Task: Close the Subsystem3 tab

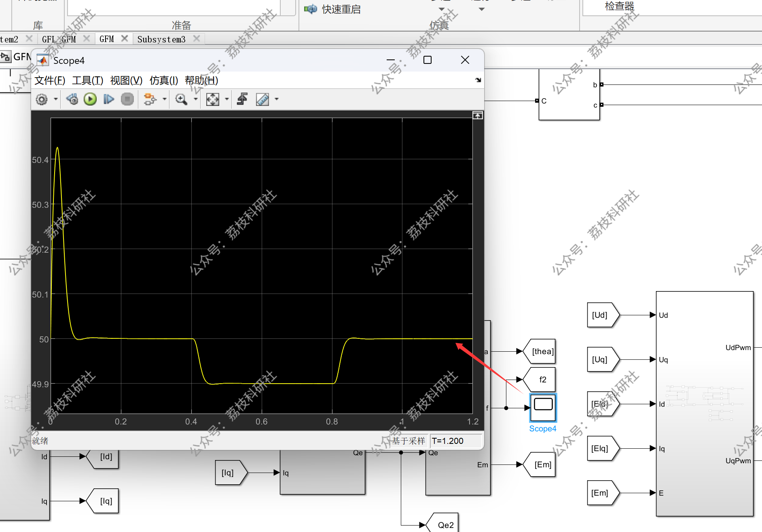Action: coord(197,38)
